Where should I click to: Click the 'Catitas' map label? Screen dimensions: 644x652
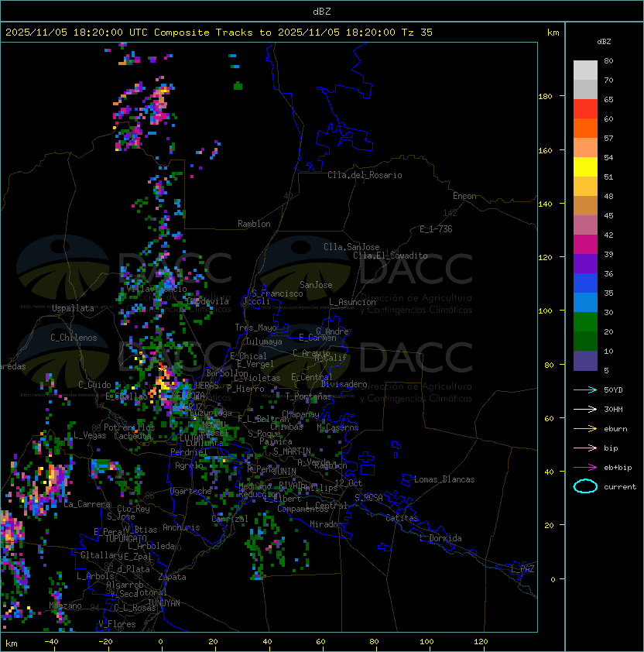[x=402, y=518]
